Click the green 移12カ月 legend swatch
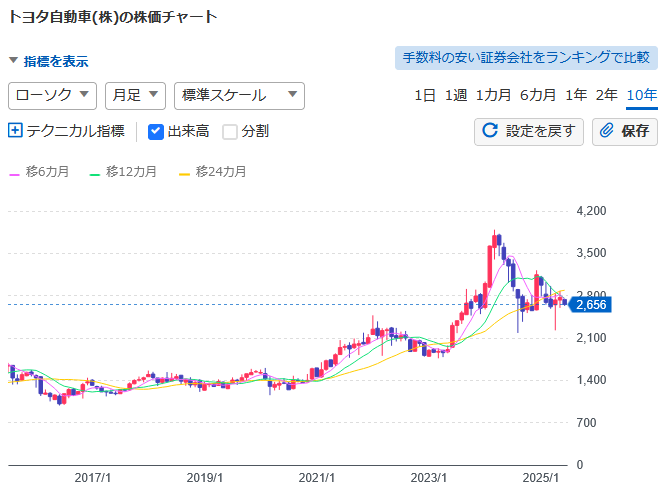 click(x=94, y=174)
